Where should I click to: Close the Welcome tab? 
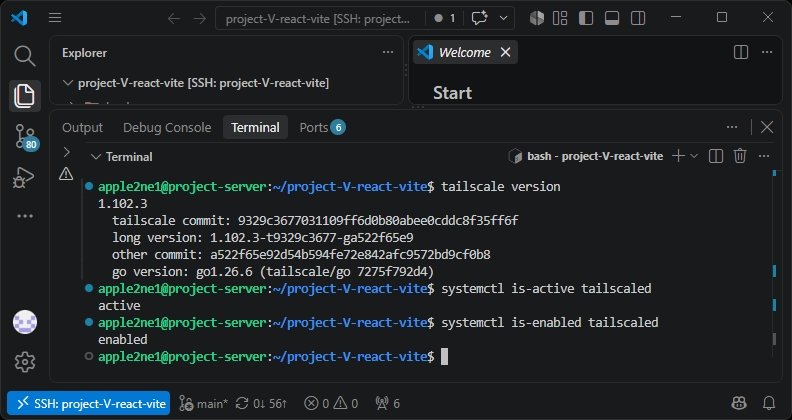[x=506, y=52]
